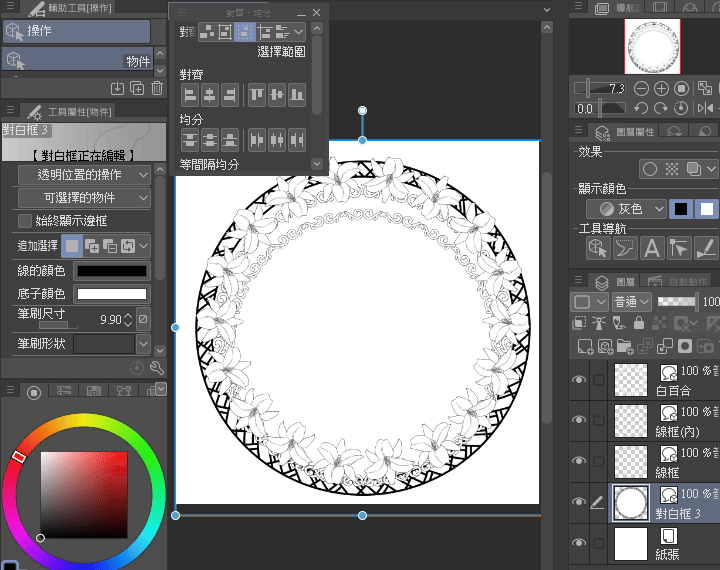
Task: Select the object tool in 工具導航
Action: pyautogui.click(x=598, y=248)
